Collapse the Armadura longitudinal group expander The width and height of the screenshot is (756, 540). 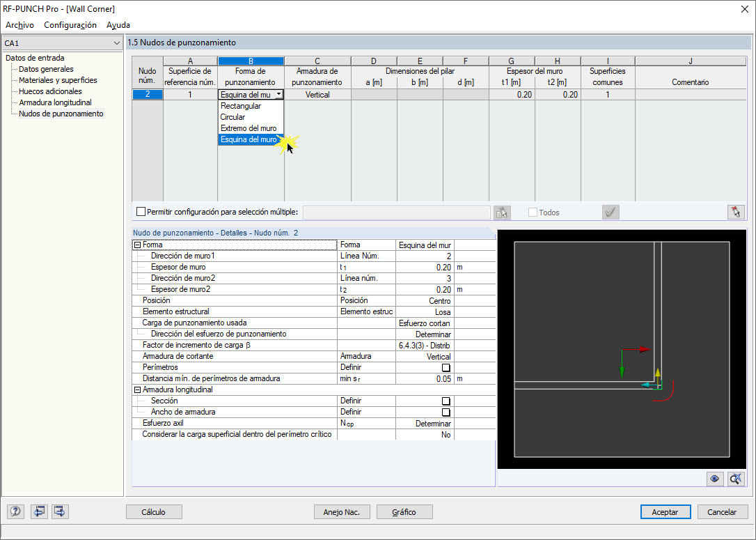pos(137,390)
